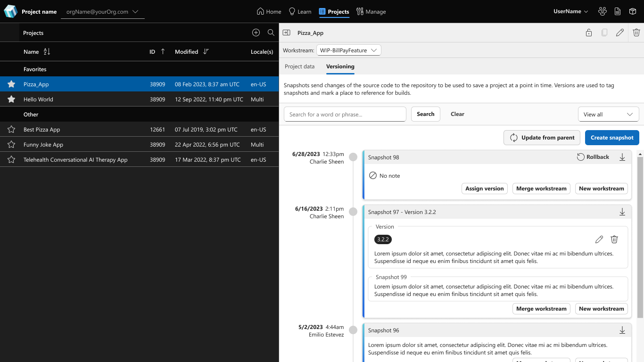Click the search for a word field
Image resolution: width=644 pixels, height=362 pixels.
coord(345,114)
